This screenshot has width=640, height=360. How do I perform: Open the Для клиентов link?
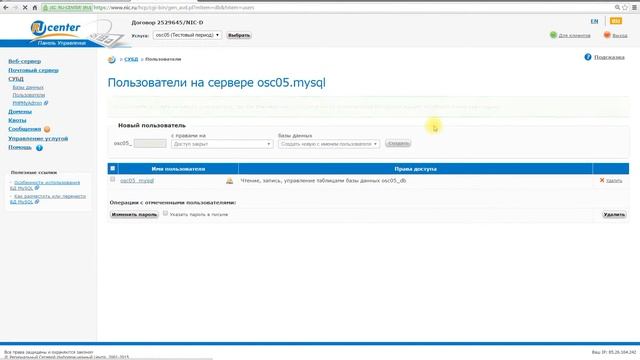[574, 36]
